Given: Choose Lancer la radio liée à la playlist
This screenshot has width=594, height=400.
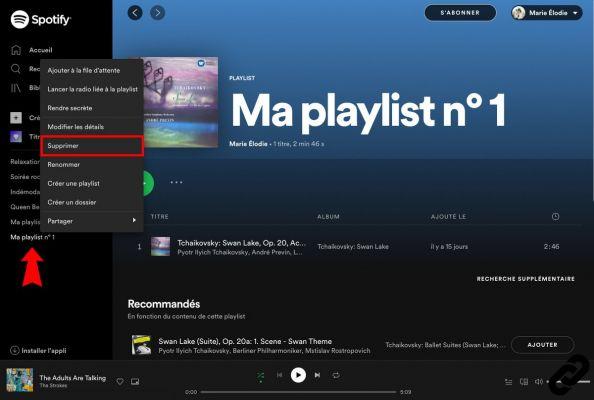Looking at the screenshot, I should 92,89.
